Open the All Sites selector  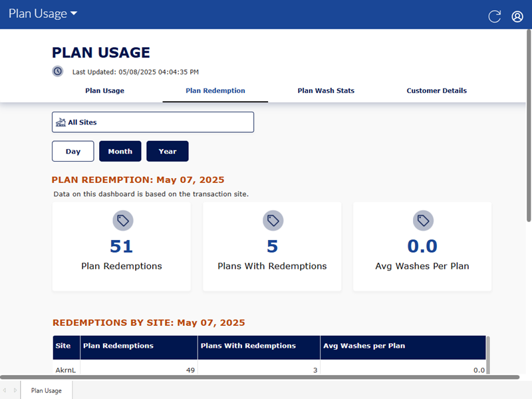coord(153,122)
